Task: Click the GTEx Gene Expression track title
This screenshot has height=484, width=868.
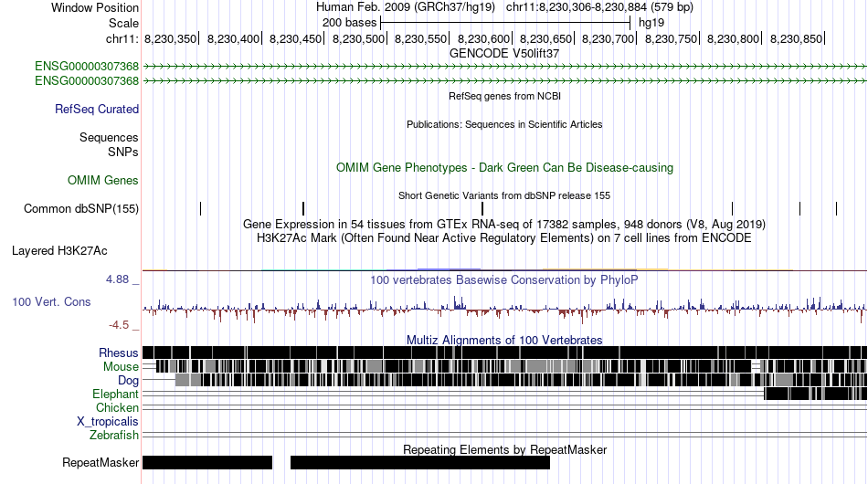Action: click(504, 224)
